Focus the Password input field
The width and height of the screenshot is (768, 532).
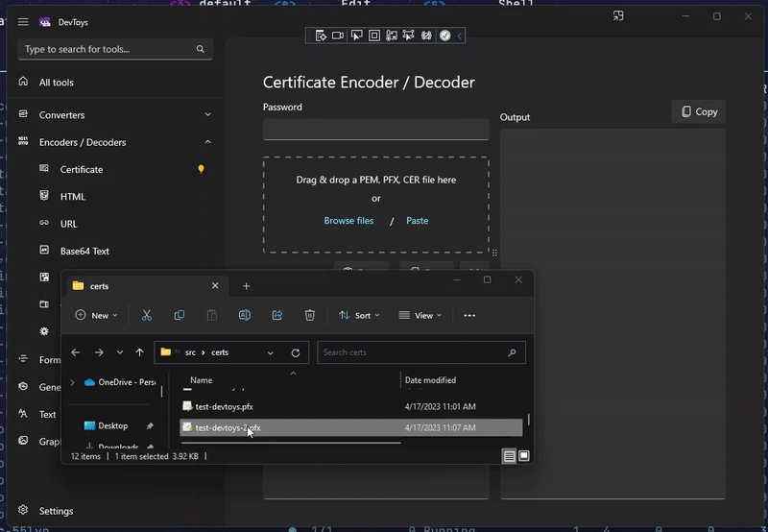(x=376, y=130)
